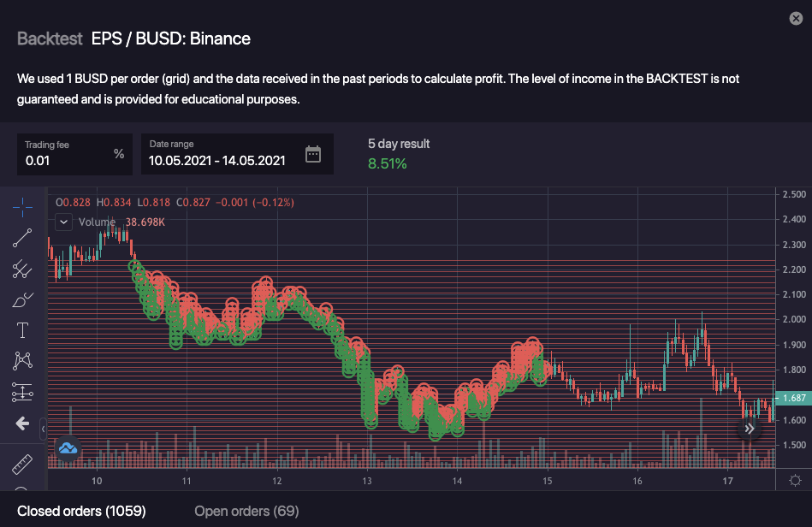Select the text annotation tool
Image resolution: width=812 pixels, height=527 pixels.
tap(22, 330)
